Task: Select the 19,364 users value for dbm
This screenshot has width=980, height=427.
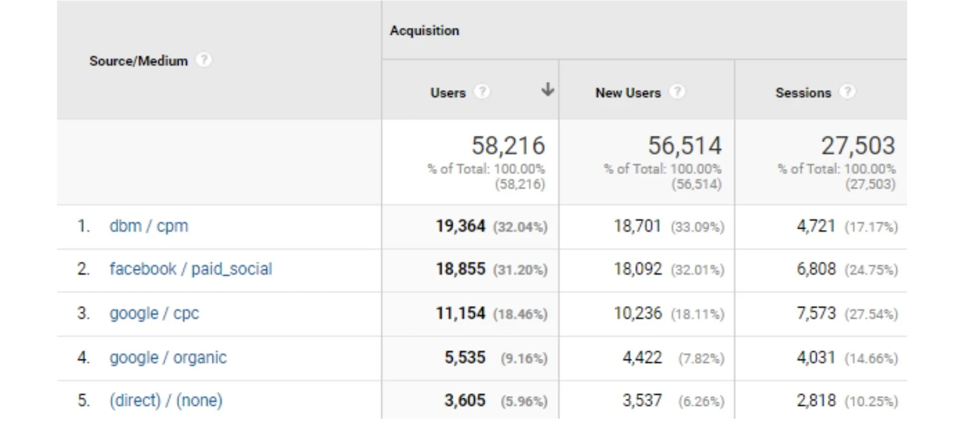Action: coord(460,226)
